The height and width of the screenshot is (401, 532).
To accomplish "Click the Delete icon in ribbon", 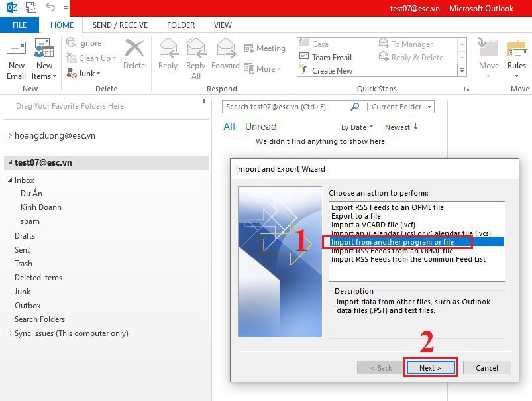I will pyautogui.click(x=134, y=54).
